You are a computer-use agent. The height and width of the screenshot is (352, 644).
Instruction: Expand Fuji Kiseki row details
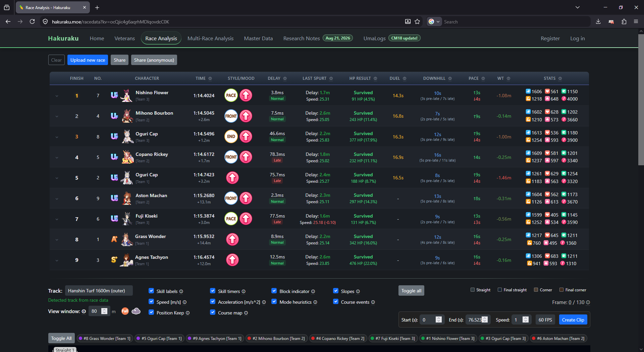57,219
